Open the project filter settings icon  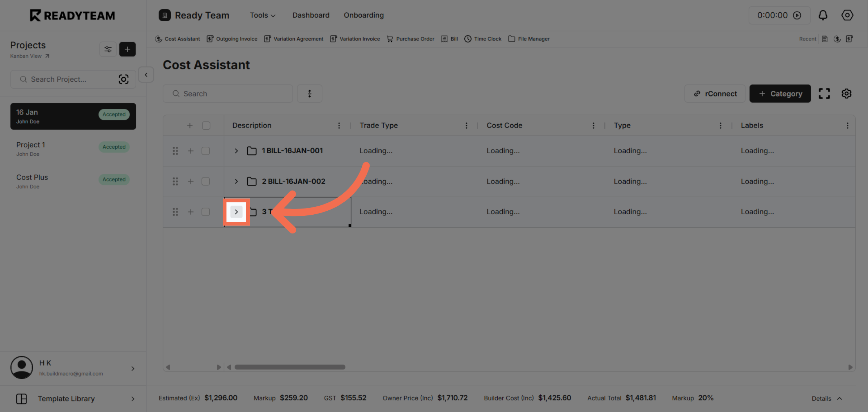(108, 49)
